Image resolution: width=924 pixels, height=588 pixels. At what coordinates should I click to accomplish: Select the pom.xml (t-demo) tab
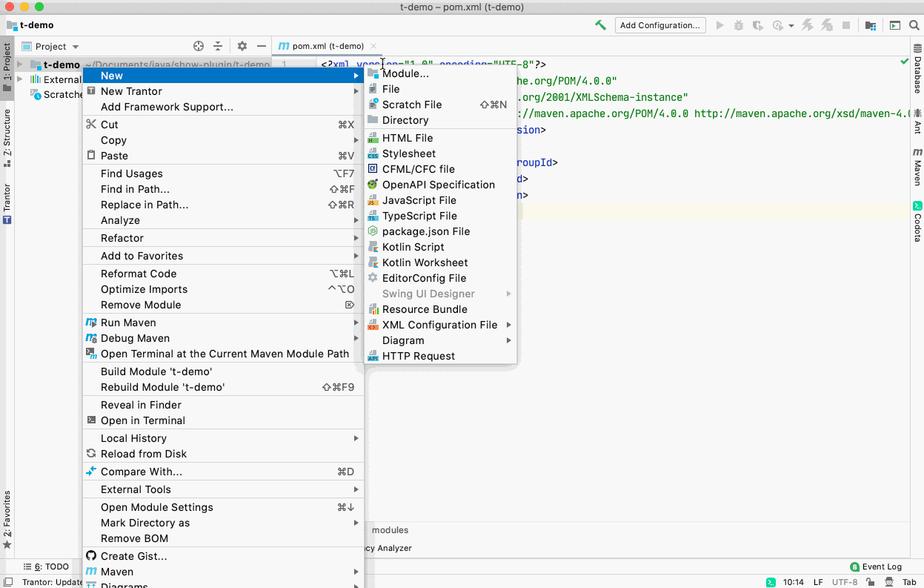[x=328, y=46]
